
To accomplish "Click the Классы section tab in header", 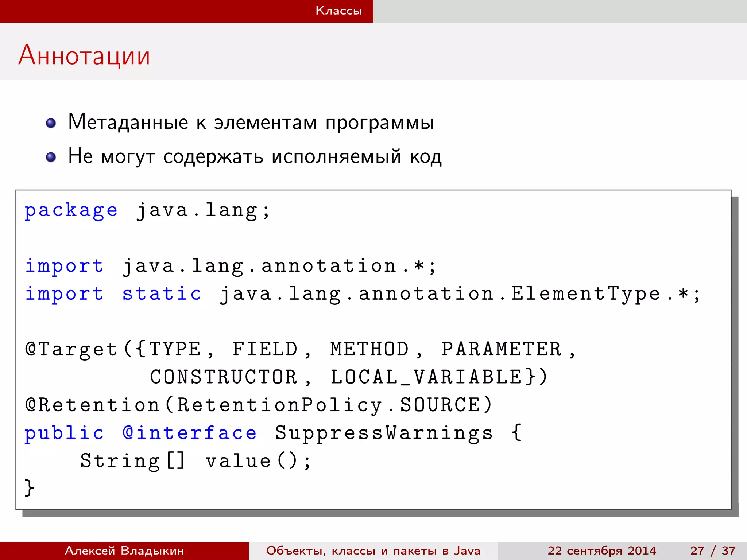I will 338,11.
